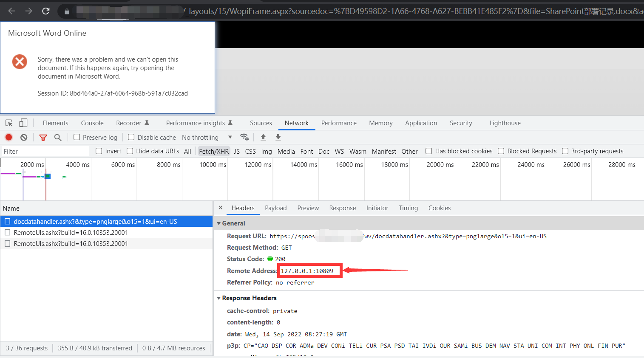Viewport: 644px width, 358px height.
Task: Check the Invert filter checkbox
Action: click(x=98, y=151)
